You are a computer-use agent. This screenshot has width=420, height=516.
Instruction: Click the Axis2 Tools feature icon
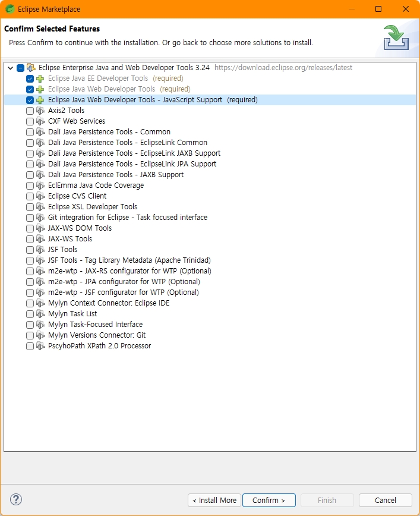(40, 111)
